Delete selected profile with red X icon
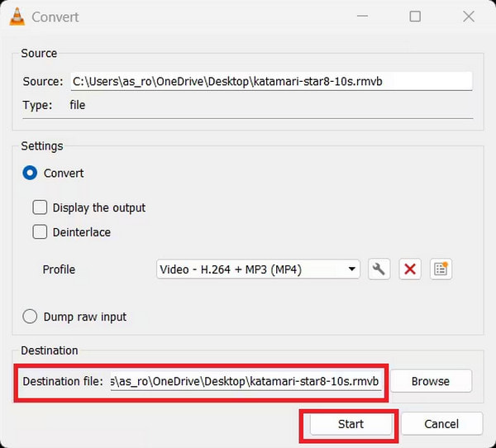 (410, 269)
